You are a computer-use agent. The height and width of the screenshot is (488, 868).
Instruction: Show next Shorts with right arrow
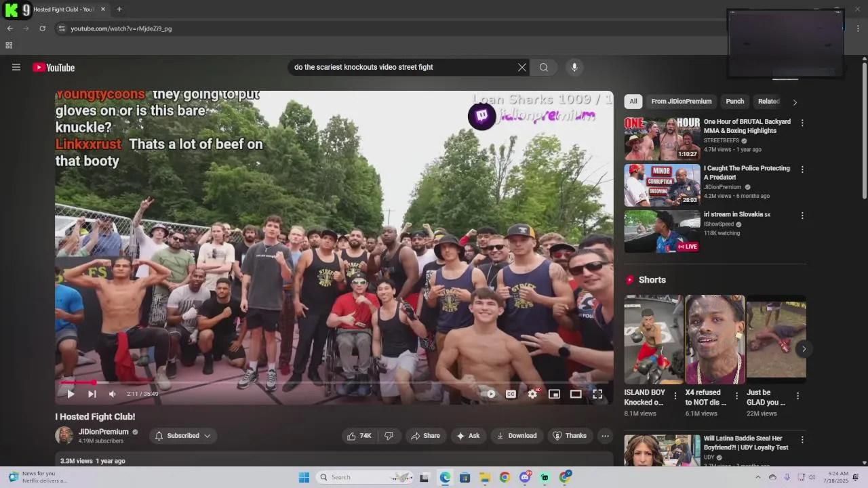coord(804,349)
